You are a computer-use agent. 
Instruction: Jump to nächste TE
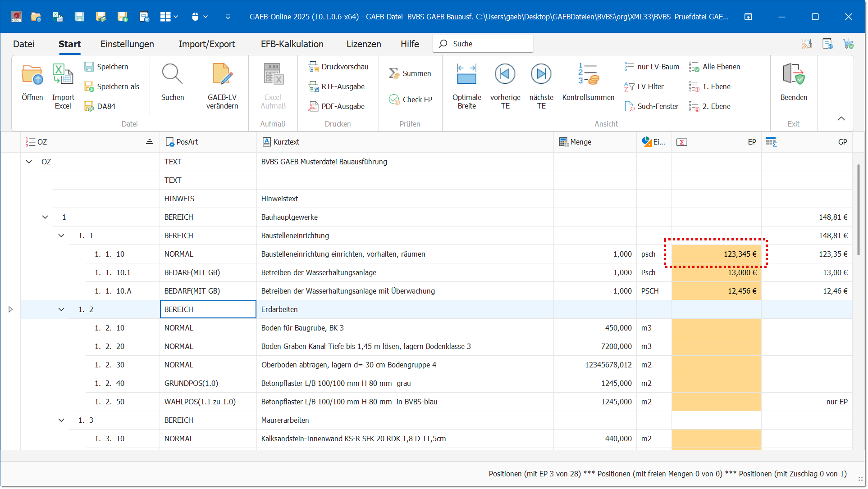coord(541,75)
